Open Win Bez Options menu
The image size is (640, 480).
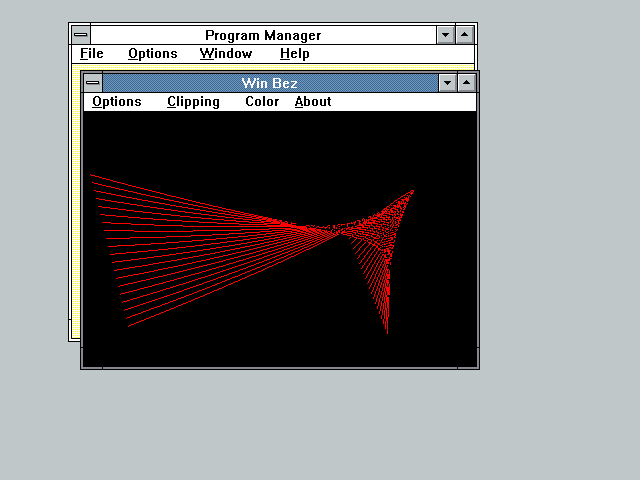(117, 102)
